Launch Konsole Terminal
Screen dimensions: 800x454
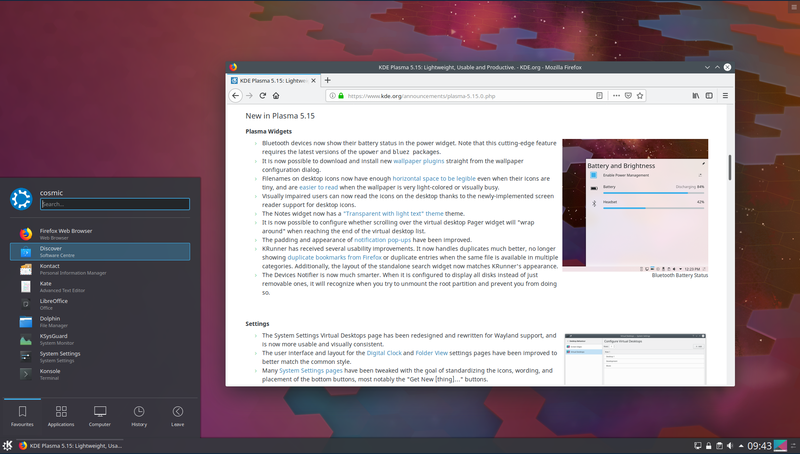point(100,374)
